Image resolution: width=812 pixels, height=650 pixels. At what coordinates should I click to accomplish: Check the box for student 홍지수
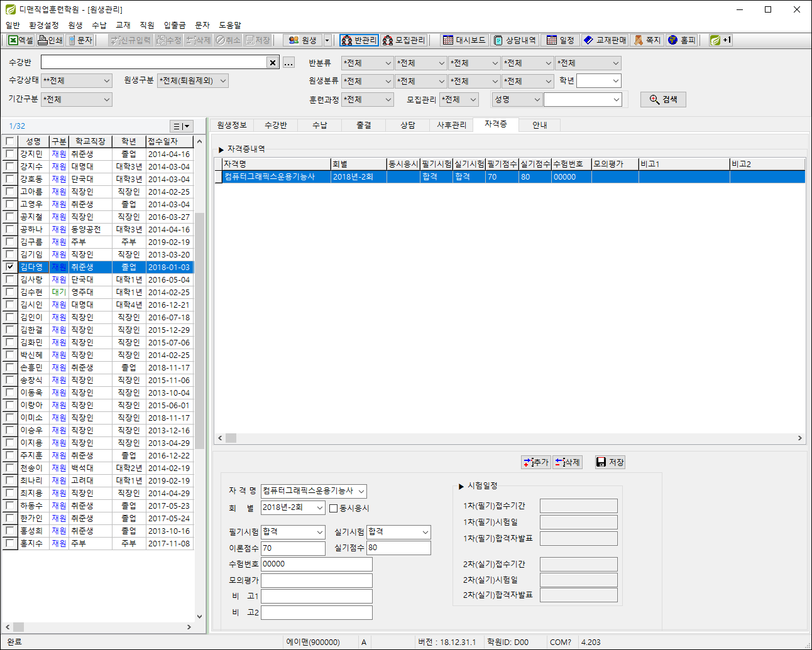9,543
